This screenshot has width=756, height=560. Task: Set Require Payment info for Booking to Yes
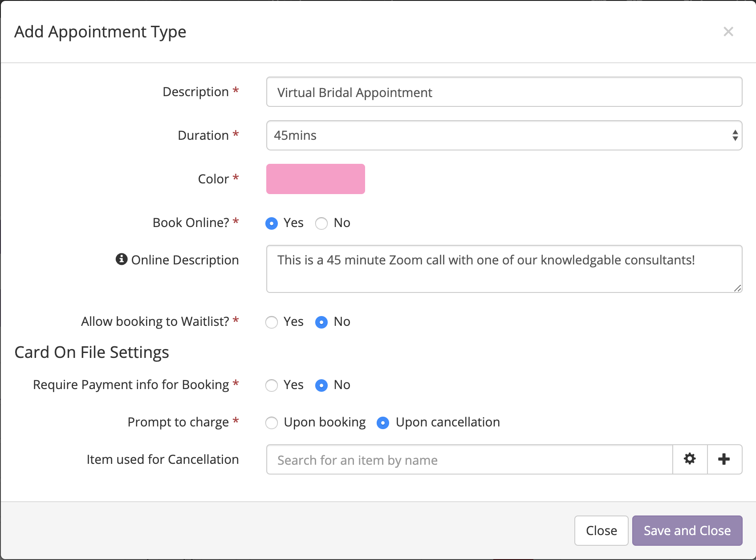(x=272, y=386)
